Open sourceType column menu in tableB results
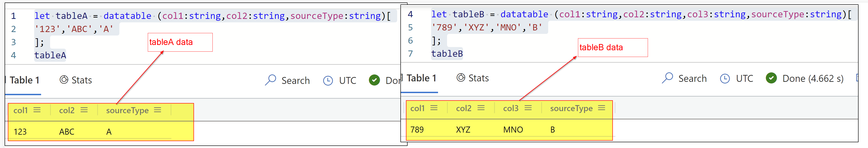The image size is (868, 148). tap(602, 108)
